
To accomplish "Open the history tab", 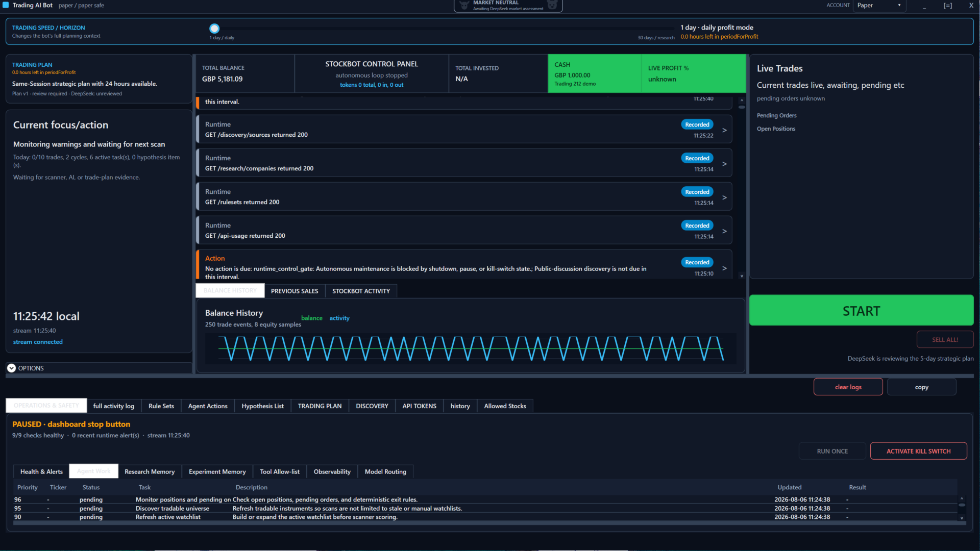I will pos(460,406).
